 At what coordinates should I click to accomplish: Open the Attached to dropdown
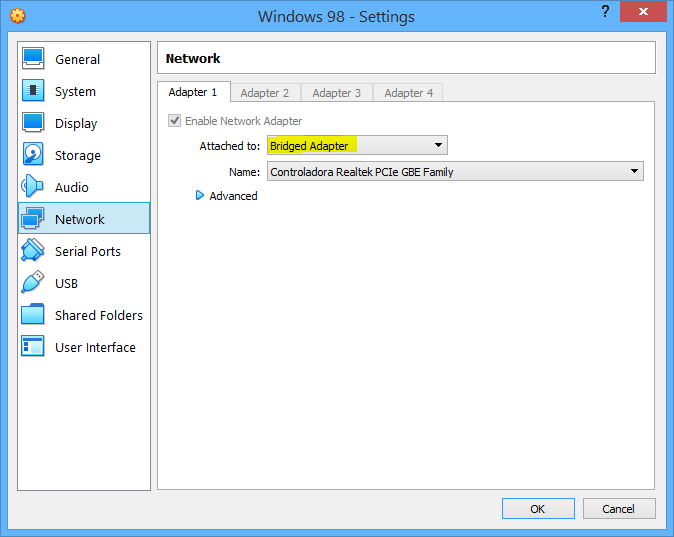coord(357,145)
